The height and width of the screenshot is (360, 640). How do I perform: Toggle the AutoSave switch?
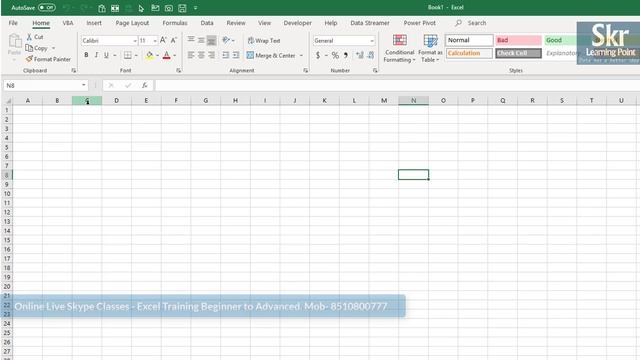point(47,7)
